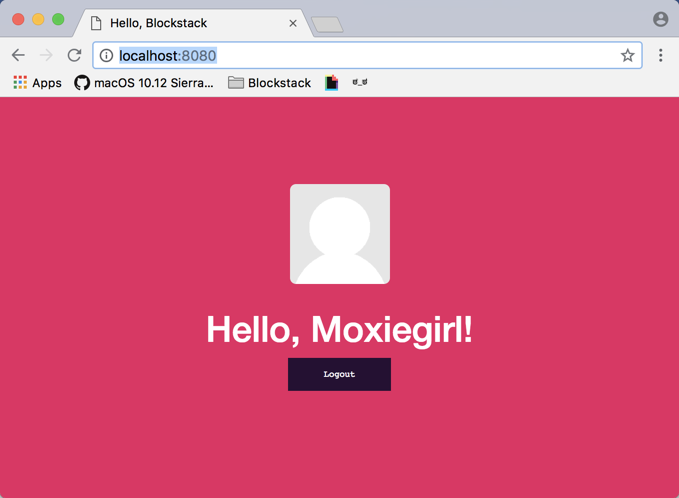Click the localhost:8080 address bar

coord(360,56)
